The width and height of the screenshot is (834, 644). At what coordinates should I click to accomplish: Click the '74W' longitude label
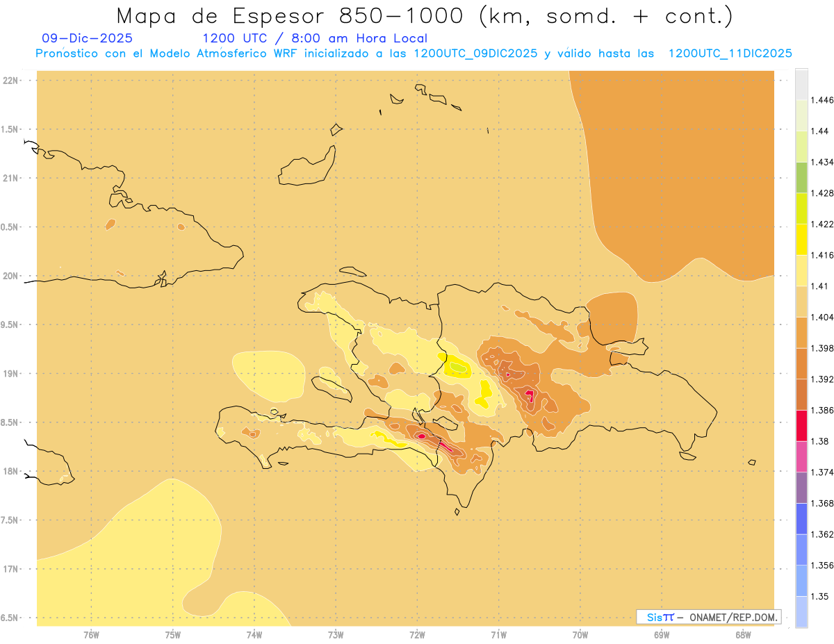[254, 635]
